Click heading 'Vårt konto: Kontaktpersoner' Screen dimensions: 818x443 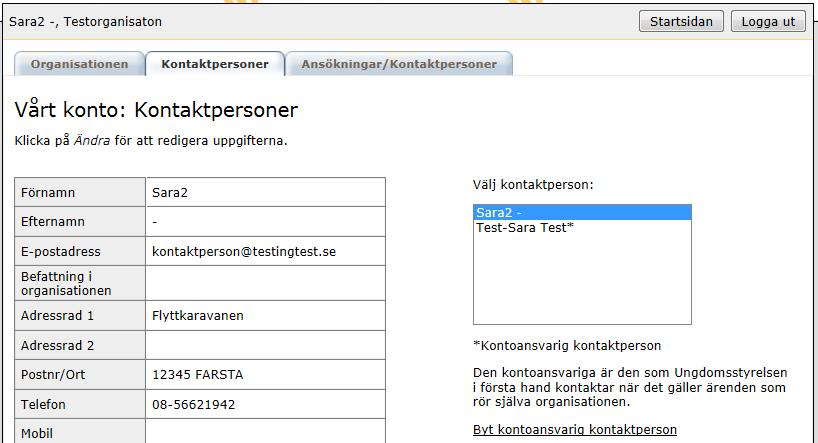pos(156,109)
